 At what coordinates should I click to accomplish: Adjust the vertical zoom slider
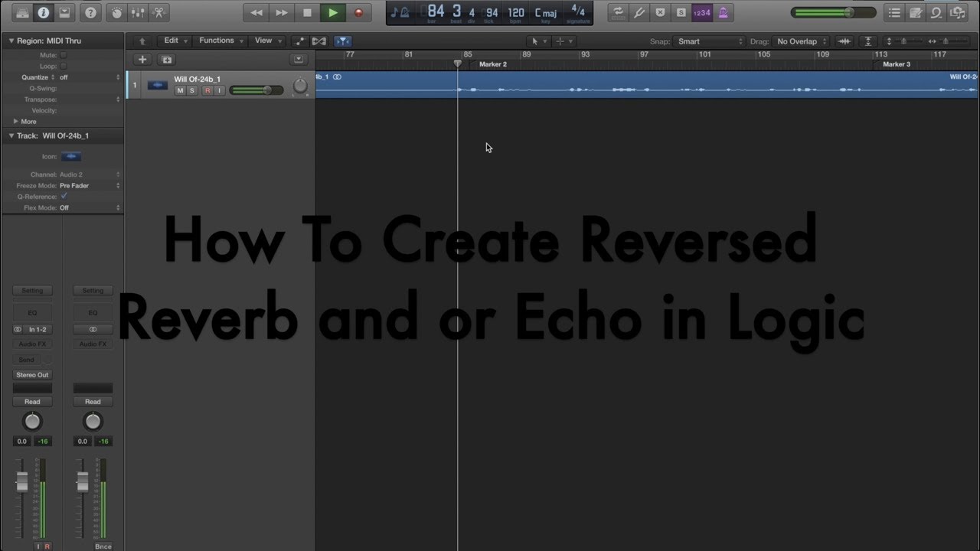pos(903,41)
